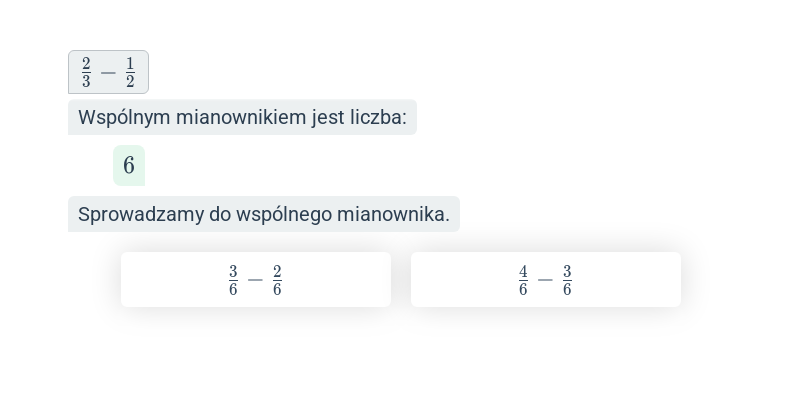Click the word 'liczba:' in the first label
Screen dimensions: 800x400
click(378, 117)
